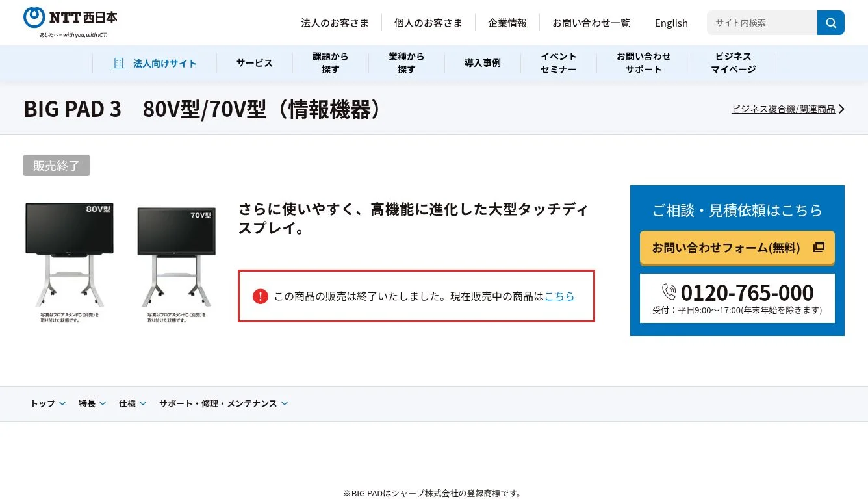Open the 法人のお客さま header link
Screen dimensions: 868x499
point(335,23)
